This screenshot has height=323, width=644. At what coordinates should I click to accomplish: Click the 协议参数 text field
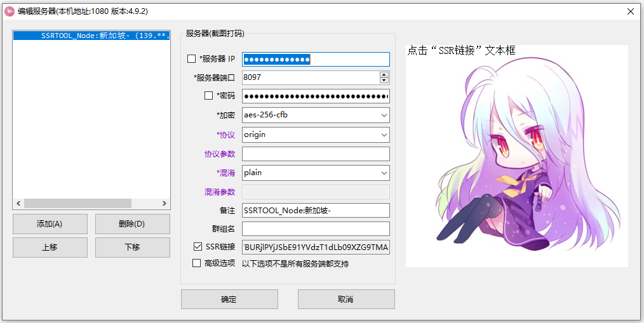[x=316, y=154]
